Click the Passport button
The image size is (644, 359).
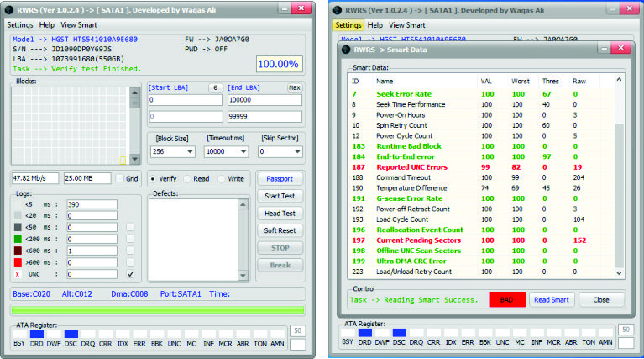[280, 179]
